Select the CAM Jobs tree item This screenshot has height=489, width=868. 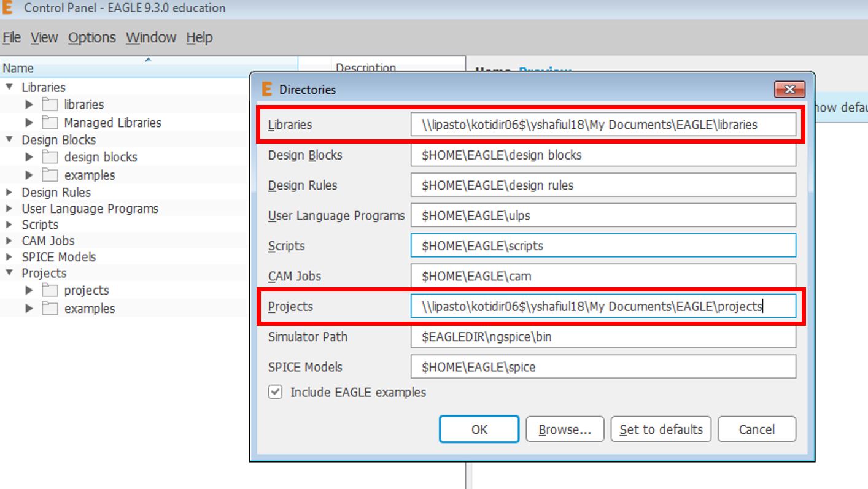48,241
